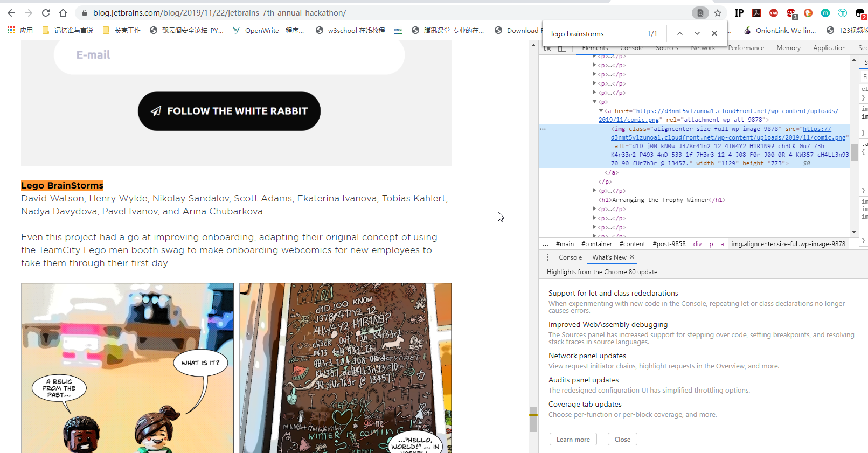Focus the E-mail input field
Viewport: 868px width, 453px height.
229,55
